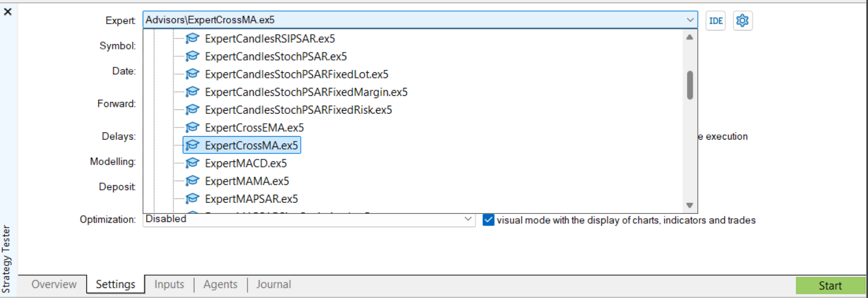Open the IDE editor button

click(716, 20)
